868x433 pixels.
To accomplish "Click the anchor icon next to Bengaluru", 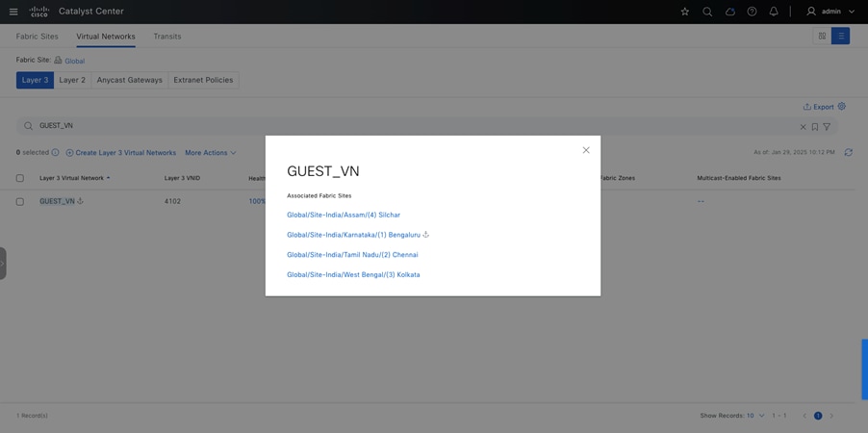I will coord(425,235).
